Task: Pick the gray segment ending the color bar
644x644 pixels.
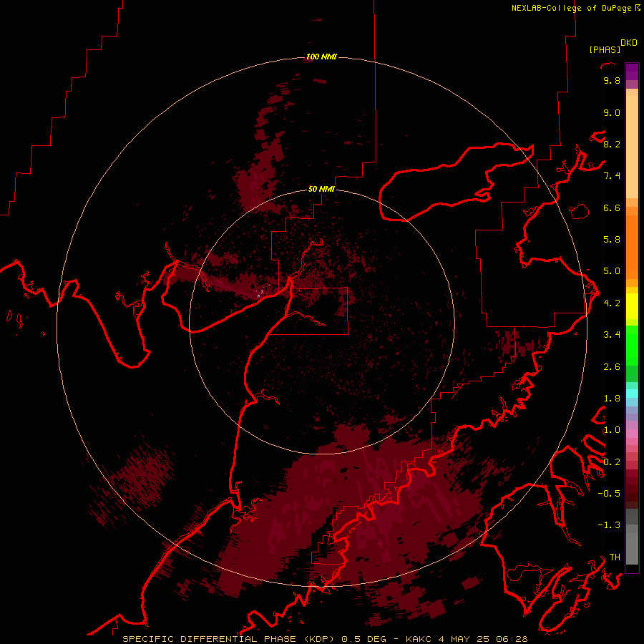Action: (632, 548)
